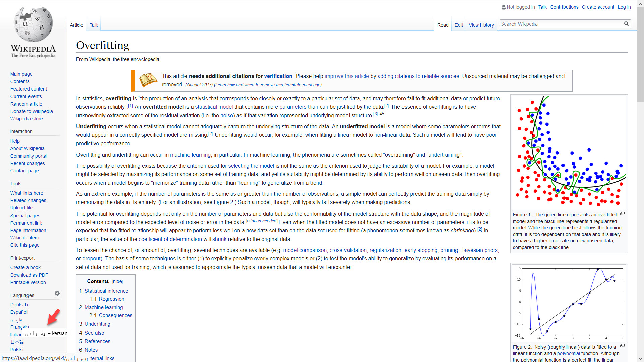This screenshot has width=644, height=362.
Task: Click improve this article link
Action: pyautogui.click(x=346, y=76)
